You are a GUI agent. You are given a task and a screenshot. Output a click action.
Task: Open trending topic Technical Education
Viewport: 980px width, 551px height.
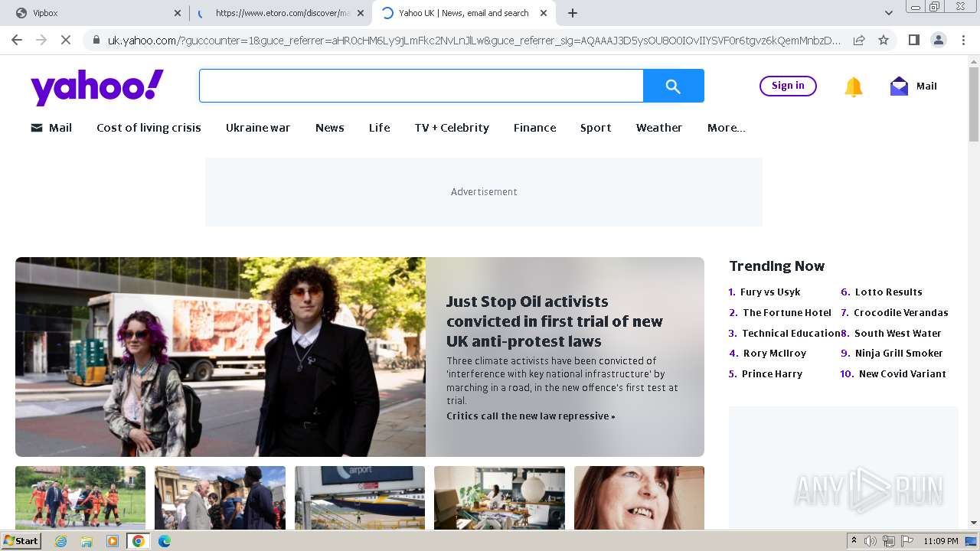tap(791, 334)
